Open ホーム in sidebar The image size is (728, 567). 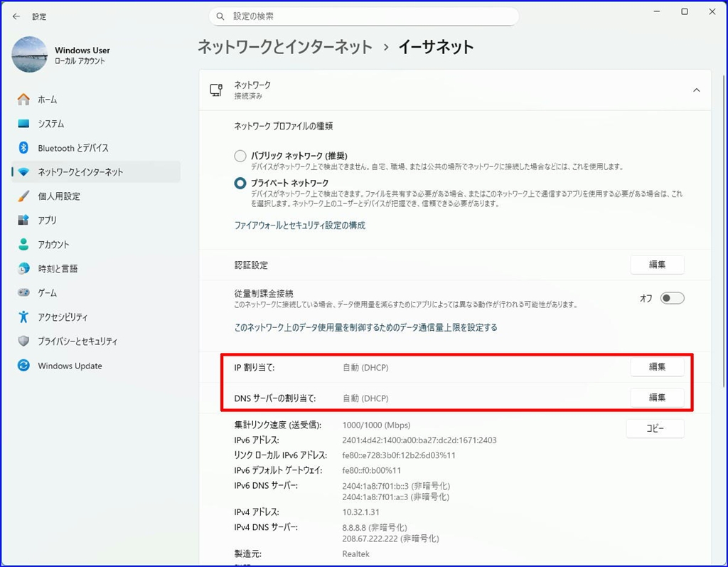[96, 100]
